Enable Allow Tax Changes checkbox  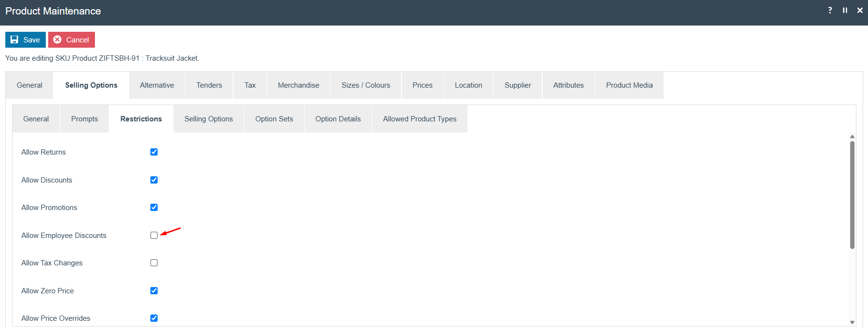pyautogui.click(x=154, y=262)
